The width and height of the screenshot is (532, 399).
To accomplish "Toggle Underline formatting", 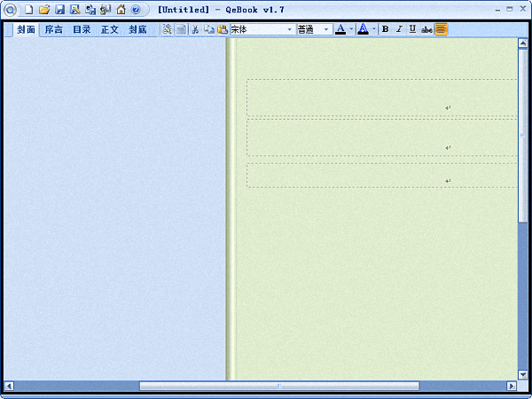I will (412, 29).
